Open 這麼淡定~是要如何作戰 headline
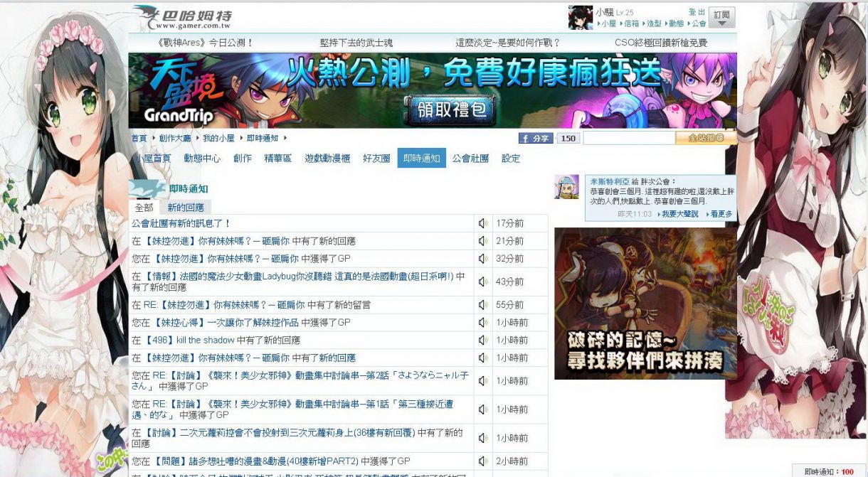The height and width of the screenshot is (477, 868). pos(508,43)
